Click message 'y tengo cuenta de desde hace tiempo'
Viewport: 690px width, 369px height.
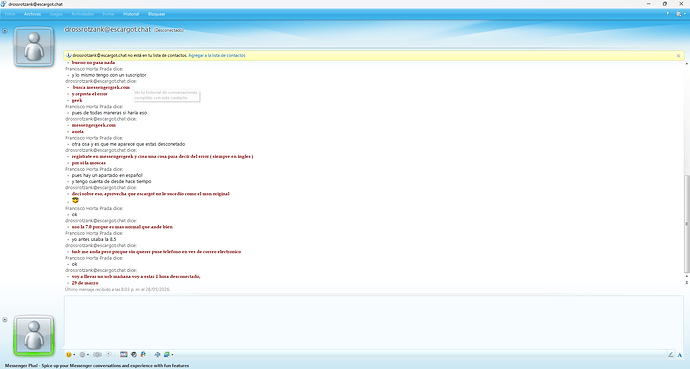click(x=111, y=182)
